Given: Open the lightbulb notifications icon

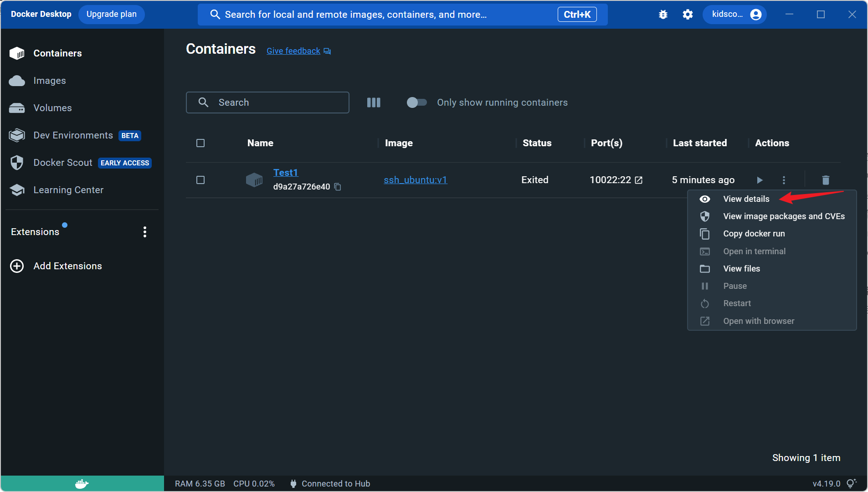Looking at the screenshot, I should click(851, 483).
